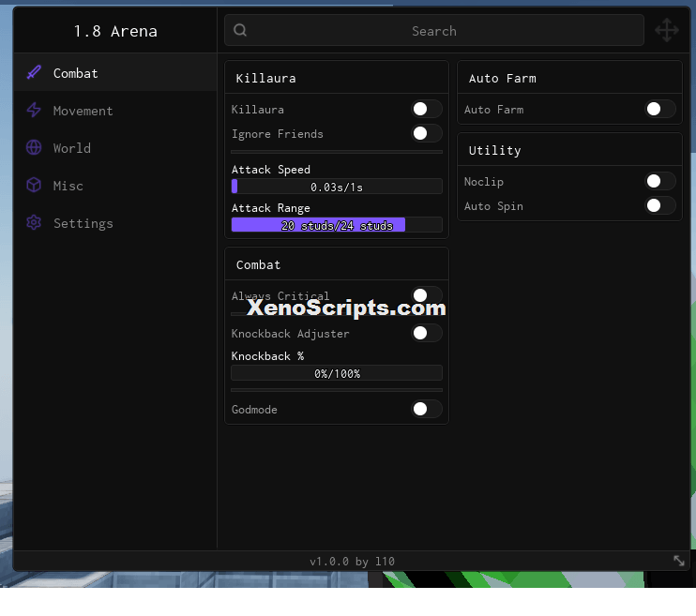Screen dimensions: 696x616
Task: Toggle Auto Spin on
Action: [x=660, y=205]
